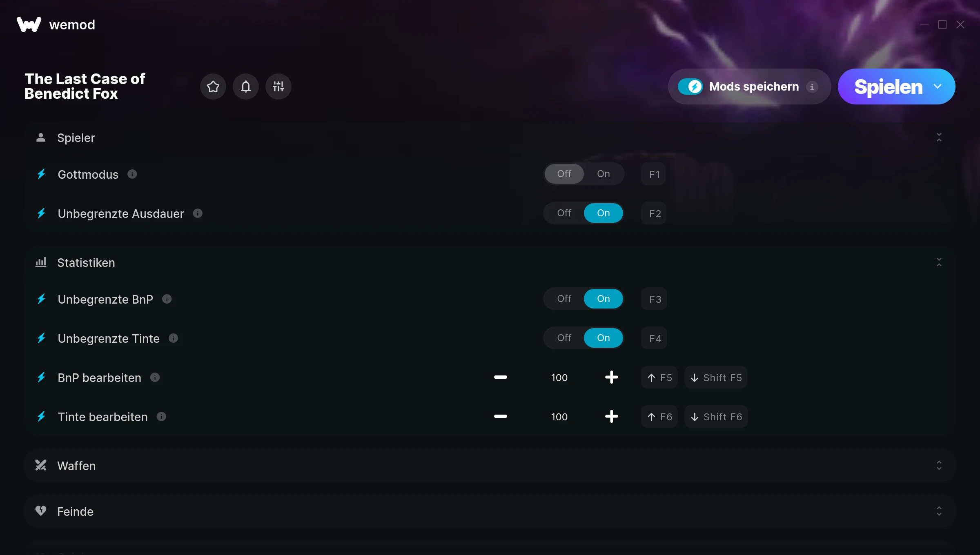Image resolution: width=980 pixels, height=555 pixels.
Task: Click the plus icon for BnP bearbeiten
Action: tap(611, 377)
